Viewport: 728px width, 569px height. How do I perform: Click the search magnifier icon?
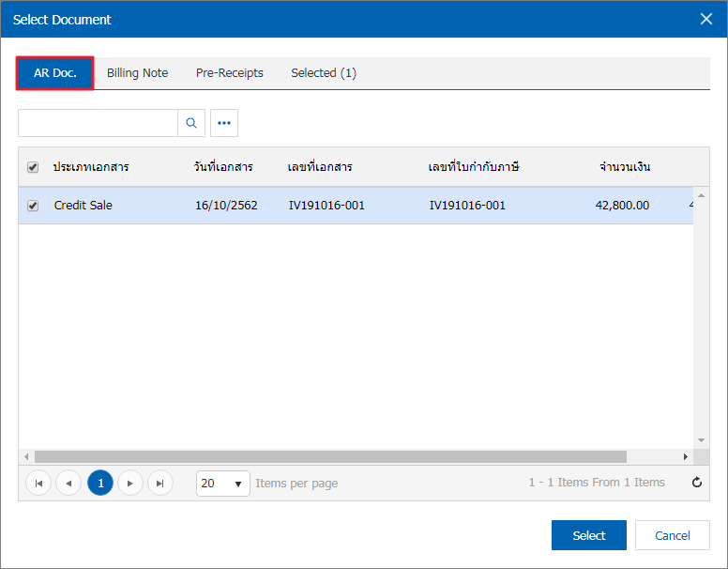pyautogui.click(x=191, y=123)
